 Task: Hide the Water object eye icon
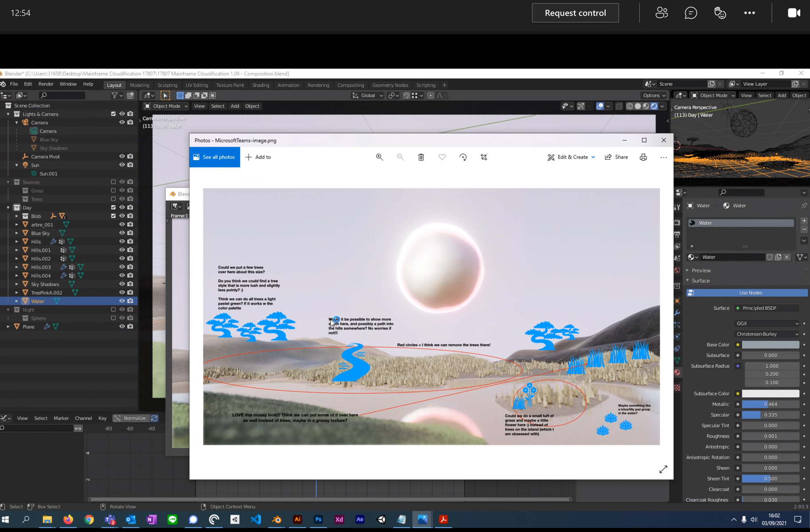coord(122,301)
